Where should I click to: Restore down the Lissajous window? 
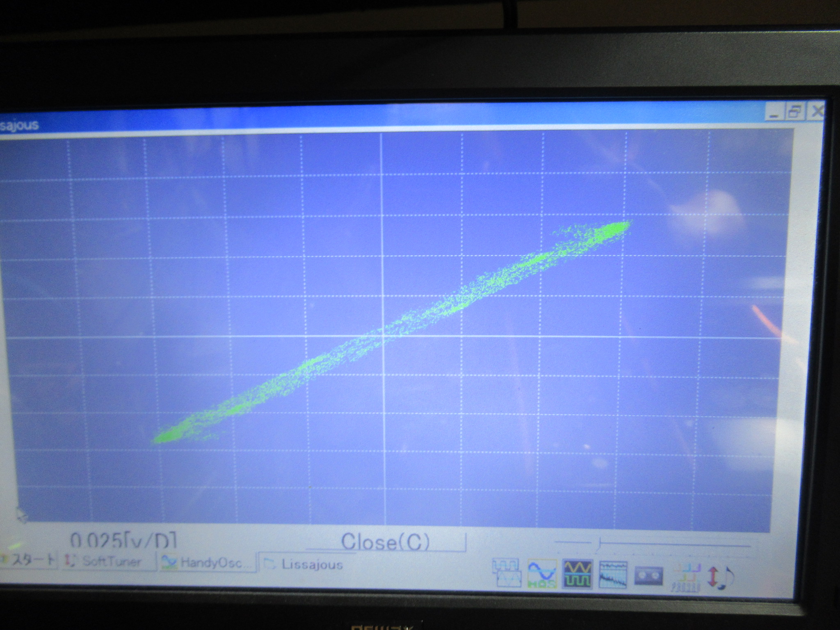point(795,112)
